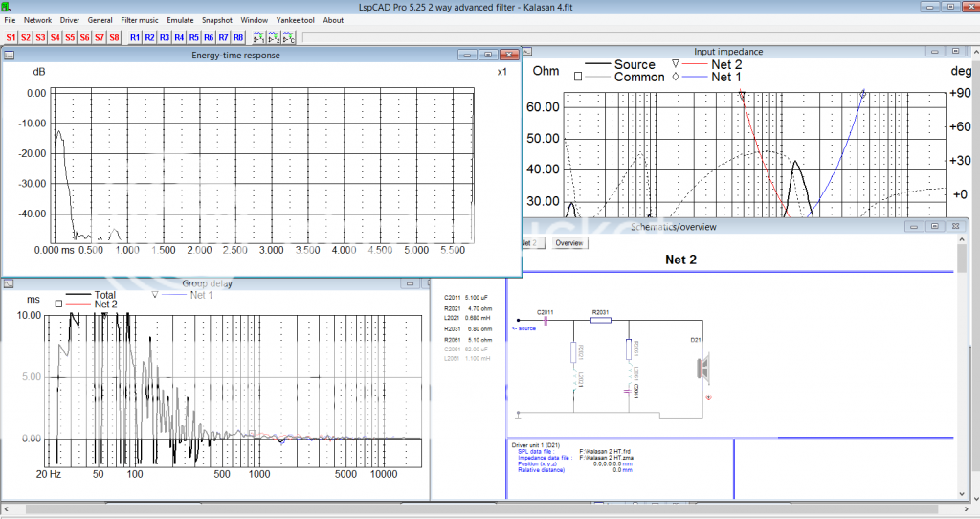
Task: Click the red S3 toolbar button
Action: pyautogui.click(x=40, y=37)
